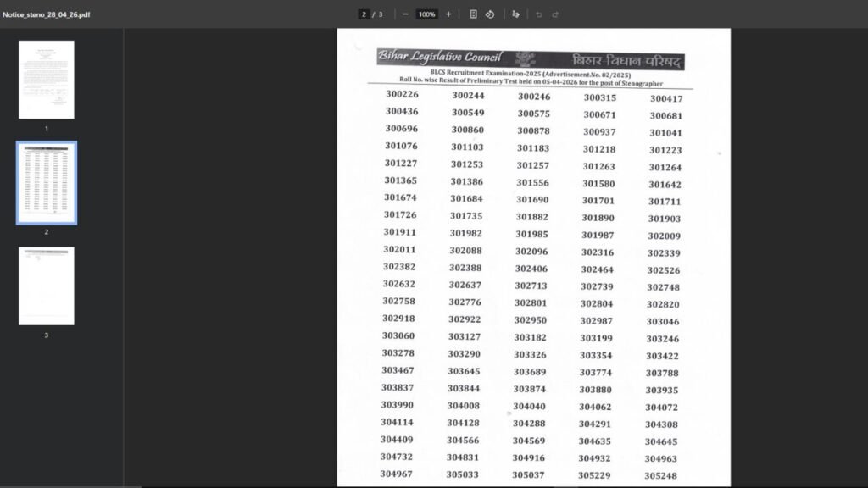Click roll number 303935
The image size is (868, 488).
(662, 390)
